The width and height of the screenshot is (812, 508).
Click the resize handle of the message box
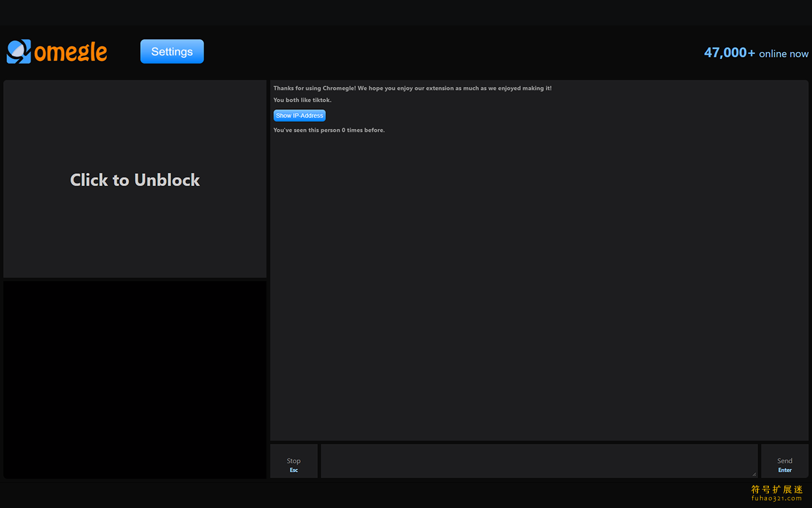[754, 474]
